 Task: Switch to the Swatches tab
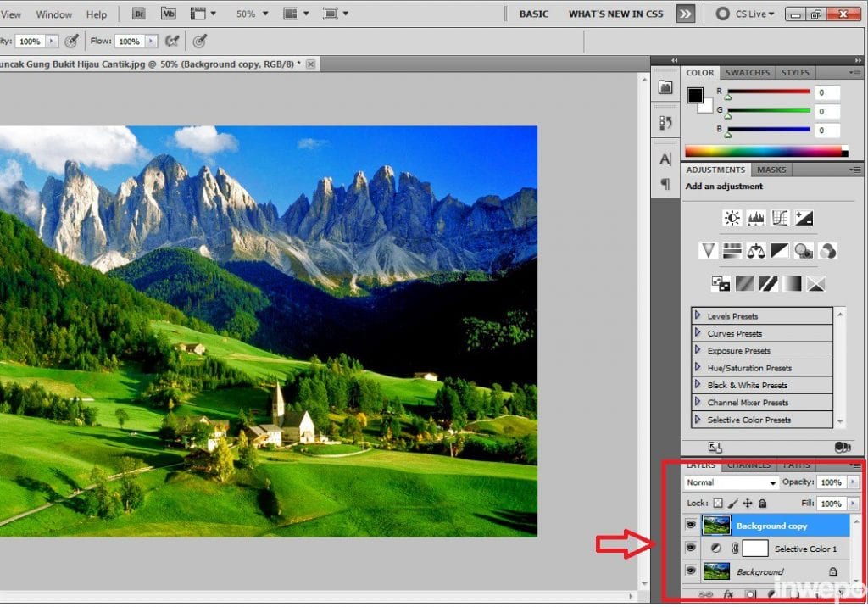click(x=748, y=73)
